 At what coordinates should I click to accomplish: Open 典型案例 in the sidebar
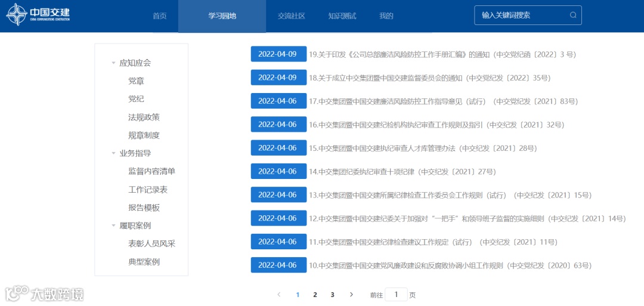pyautogui.click(x=144, y=262)
